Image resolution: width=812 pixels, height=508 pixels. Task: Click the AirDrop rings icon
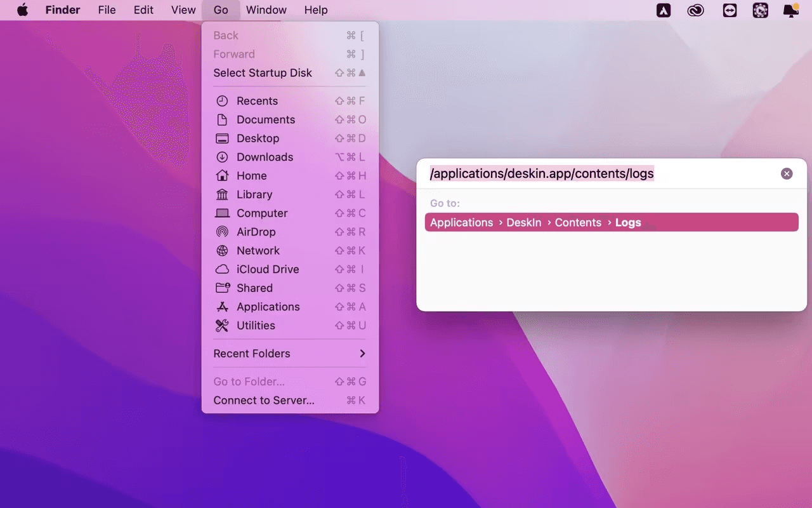point(222,232)
